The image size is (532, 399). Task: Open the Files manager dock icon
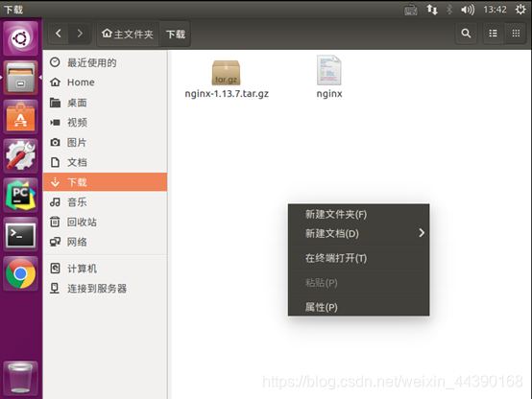pyautogui.click(x=21, y=78)
